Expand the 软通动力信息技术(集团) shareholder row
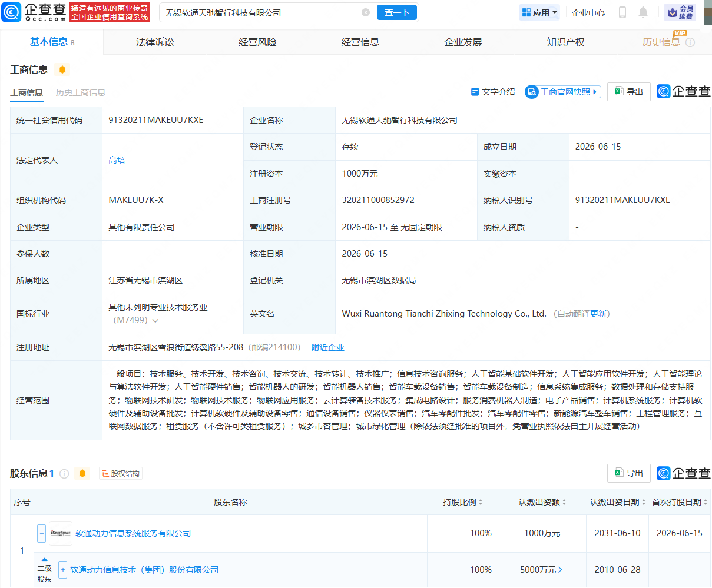Viewport: 712px width, 588px height. (63, 570)
